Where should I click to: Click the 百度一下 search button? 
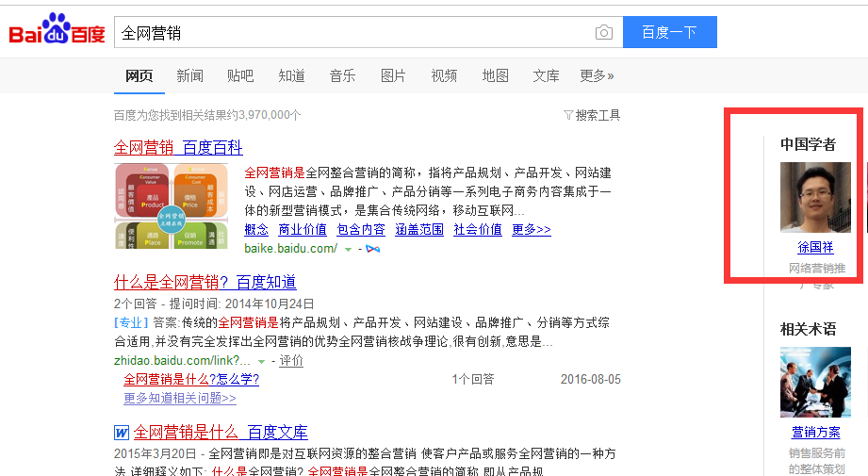coord(670,32)
